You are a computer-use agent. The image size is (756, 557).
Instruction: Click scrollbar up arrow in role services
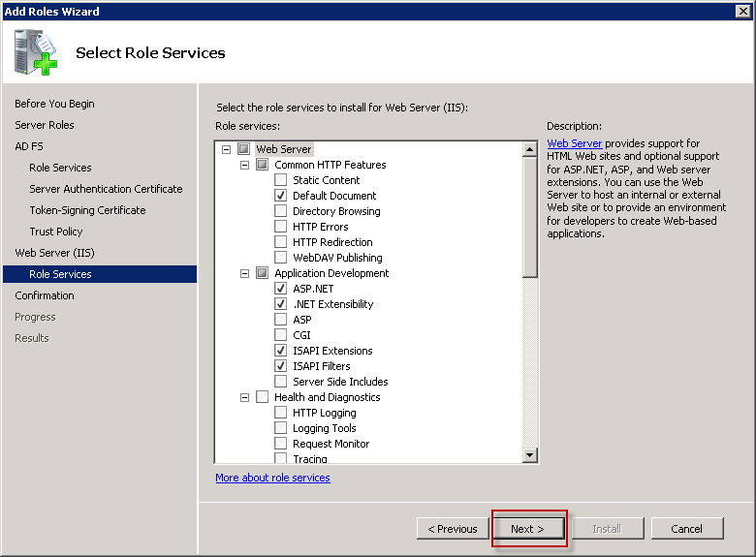pos(530,149)
